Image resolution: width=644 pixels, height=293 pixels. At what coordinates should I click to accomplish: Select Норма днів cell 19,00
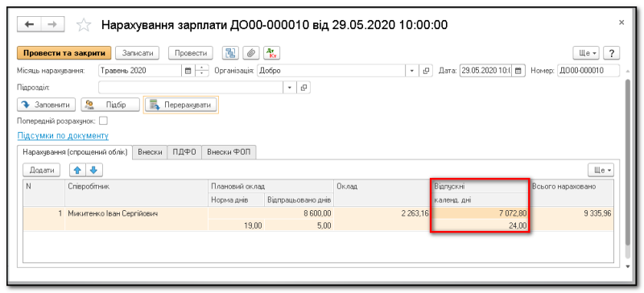(x=237, y=225)
